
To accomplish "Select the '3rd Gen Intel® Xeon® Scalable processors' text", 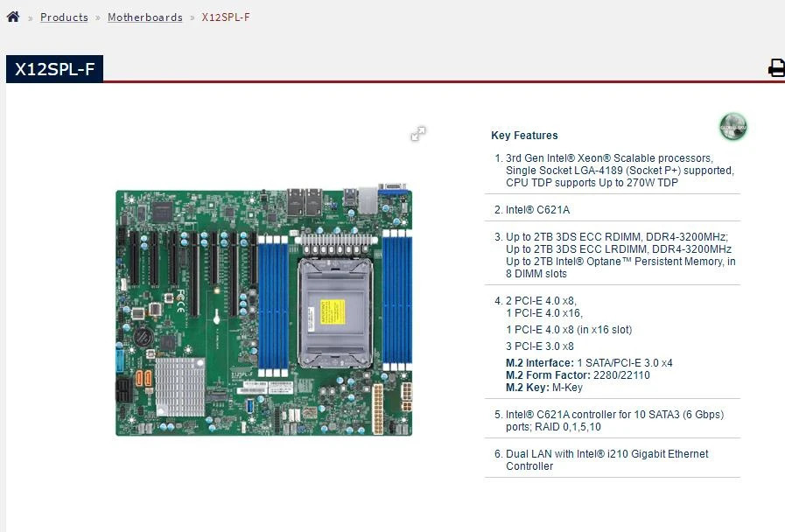I will (x=609, y=158).
